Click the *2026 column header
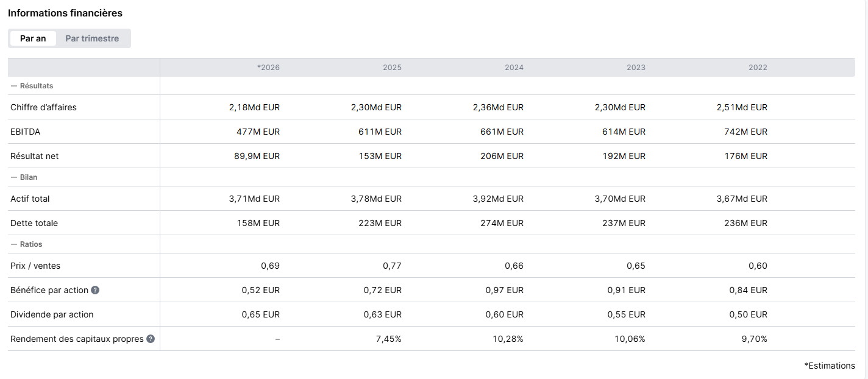 pyautogui.click(x=268, y=68)
